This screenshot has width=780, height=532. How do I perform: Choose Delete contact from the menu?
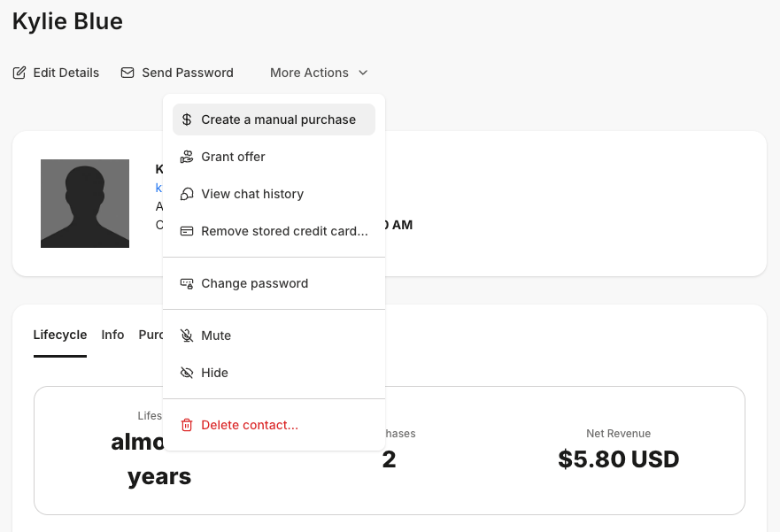pyautogui.click(x=274, y=425)
